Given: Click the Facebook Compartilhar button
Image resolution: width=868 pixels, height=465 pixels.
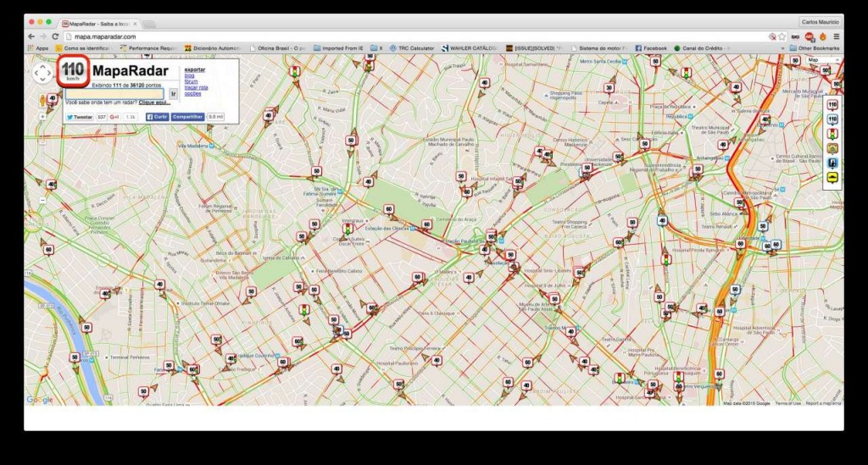Looking at the screenshot, I should tap(187, 116).
